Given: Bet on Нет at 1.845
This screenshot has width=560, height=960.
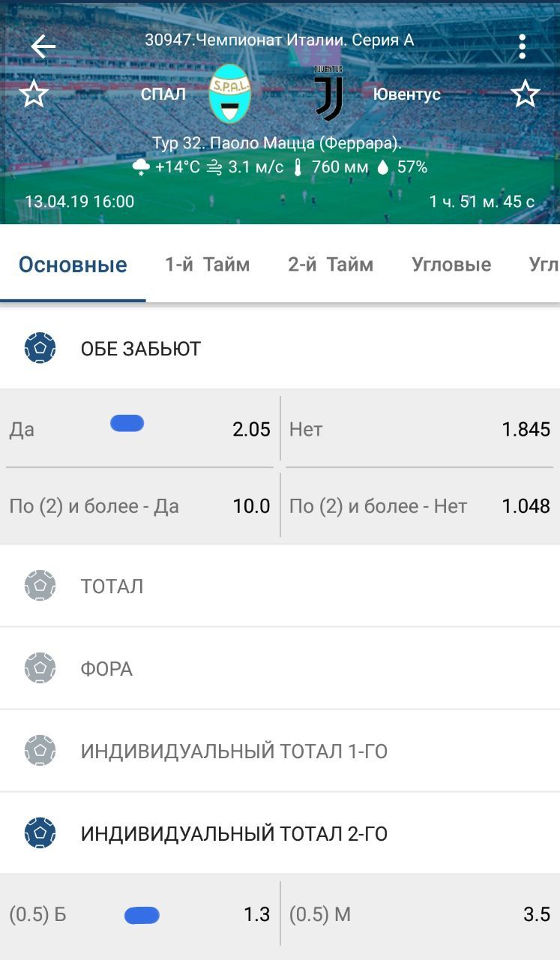Looking at the screenshot, I should (420, 429).
